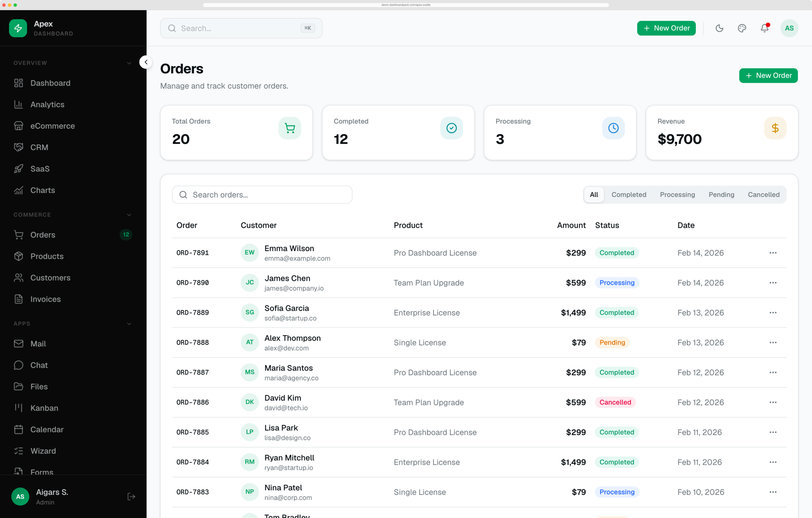
Task: Go to Analytics in the sidebar
Action: (x=73, y=105)
